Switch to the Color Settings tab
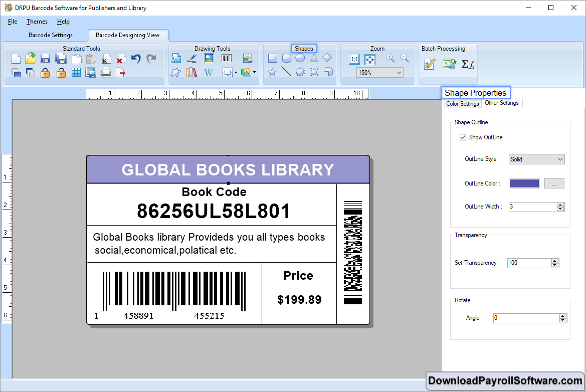Viewport: 586px width, 392px height. pyautogui.click(x=462, y=103)
